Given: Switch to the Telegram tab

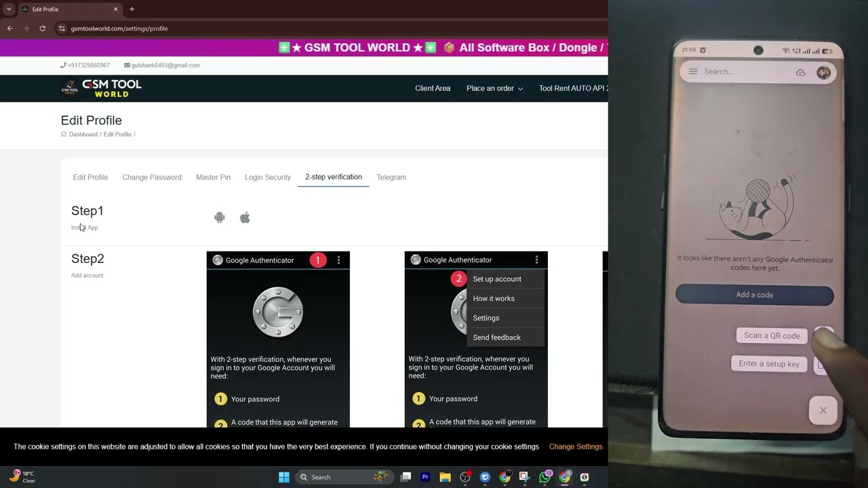Looking at the screenshot, I should (x=391, y=177).
